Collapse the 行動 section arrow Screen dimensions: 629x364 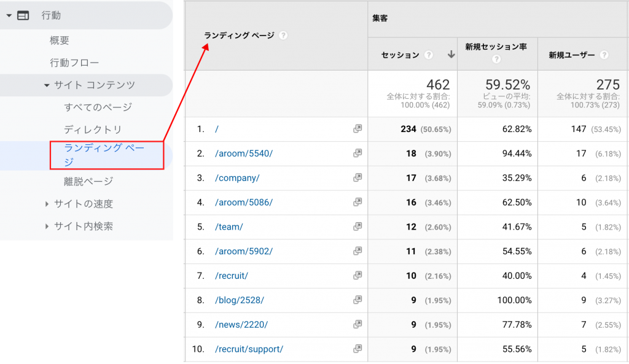coord(9,16)
